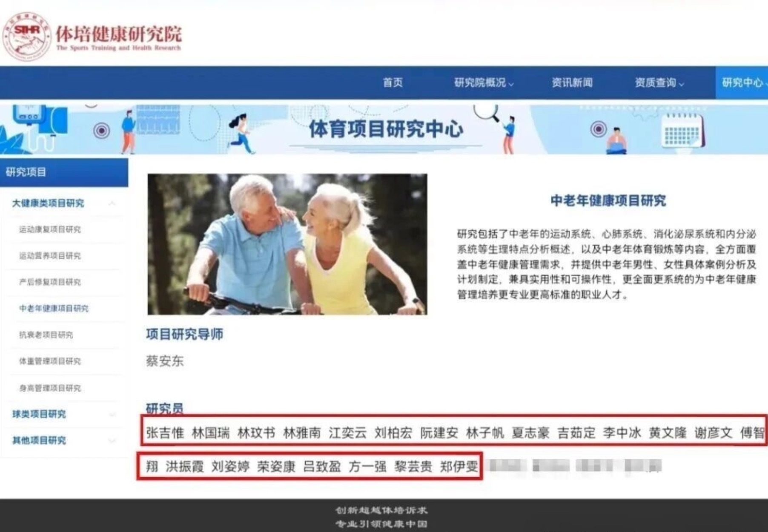Go to 身高管理项目研究 sidebar item

[x=50, y=388]
